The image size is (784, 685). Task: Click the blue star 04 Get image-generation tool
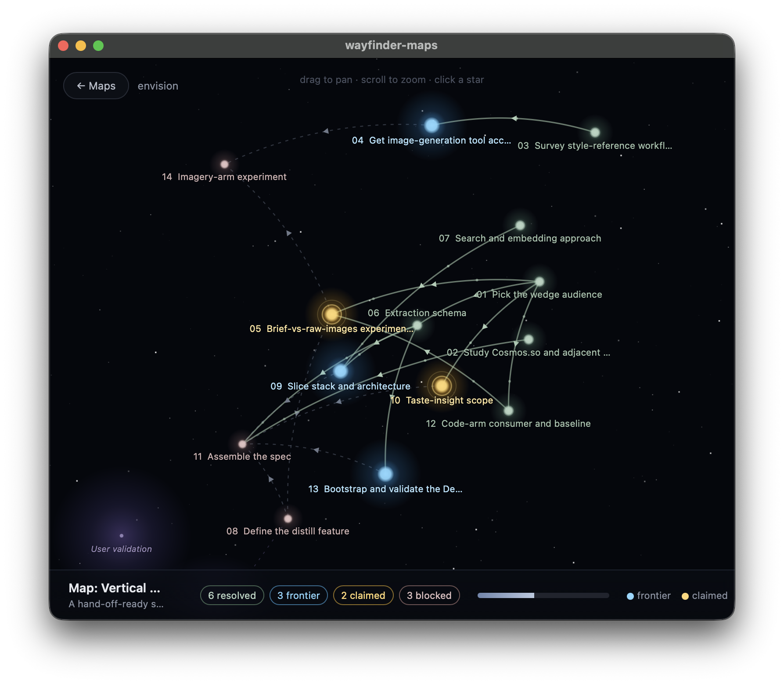(432, 125)
